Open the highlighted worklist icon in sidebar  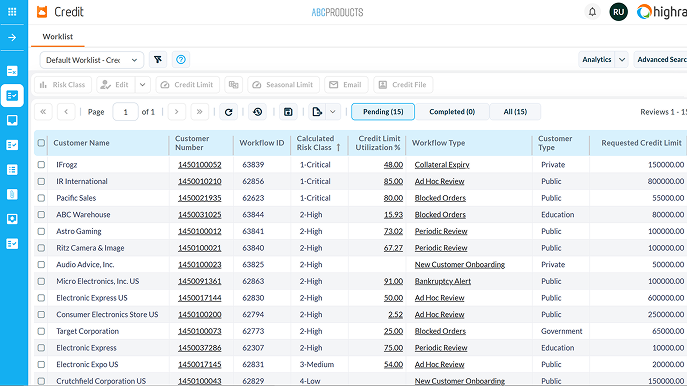point(12,96)
